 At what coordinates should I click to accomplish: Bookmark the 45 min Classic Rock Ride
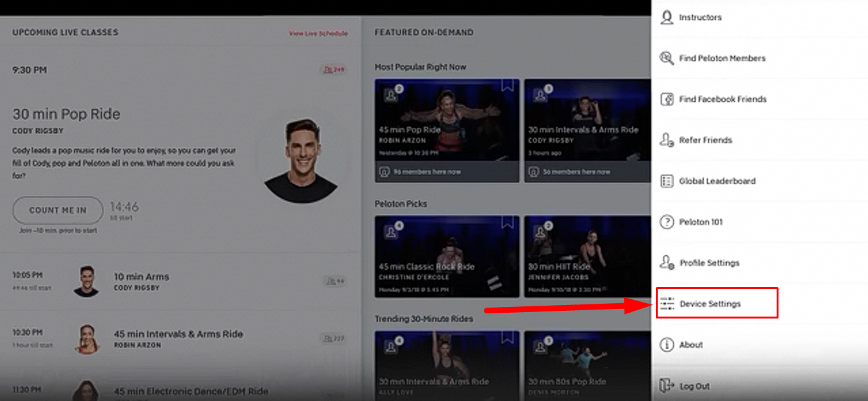[508, 223]
